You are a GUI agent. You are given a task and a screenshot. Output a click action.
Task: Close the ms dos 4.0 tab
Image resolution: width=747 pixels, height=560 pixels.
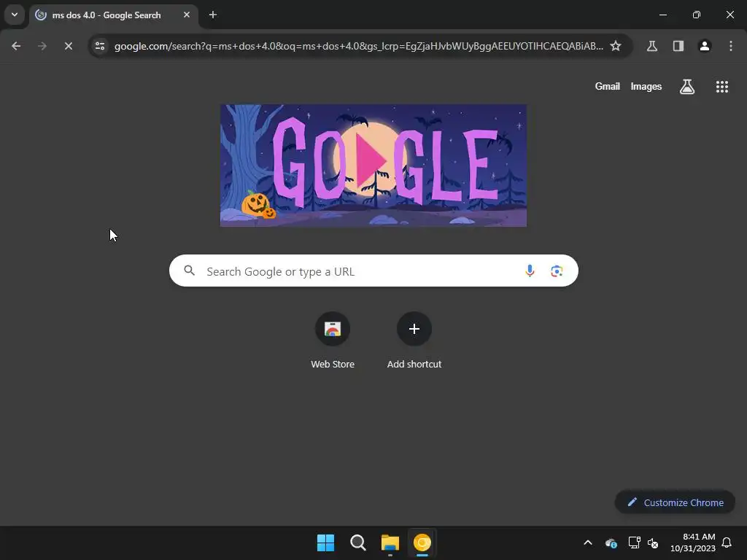187,15
